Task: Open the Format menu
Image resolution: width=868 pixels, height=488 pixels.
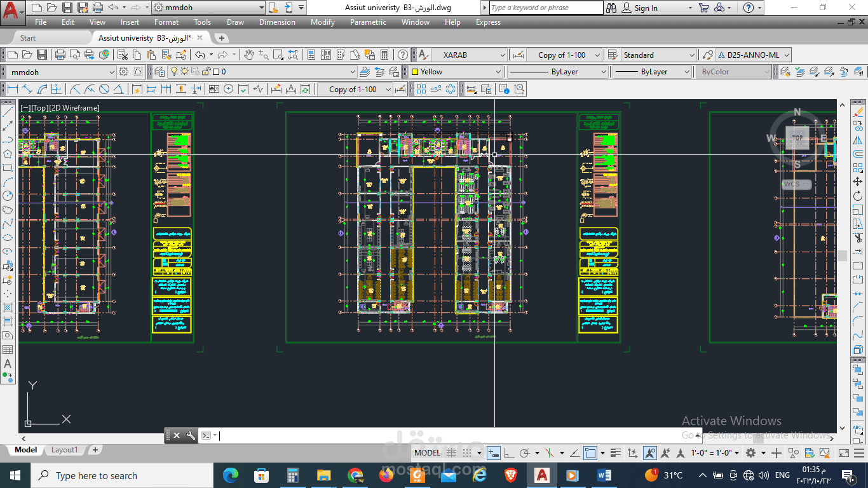Action: pos(166,22)
